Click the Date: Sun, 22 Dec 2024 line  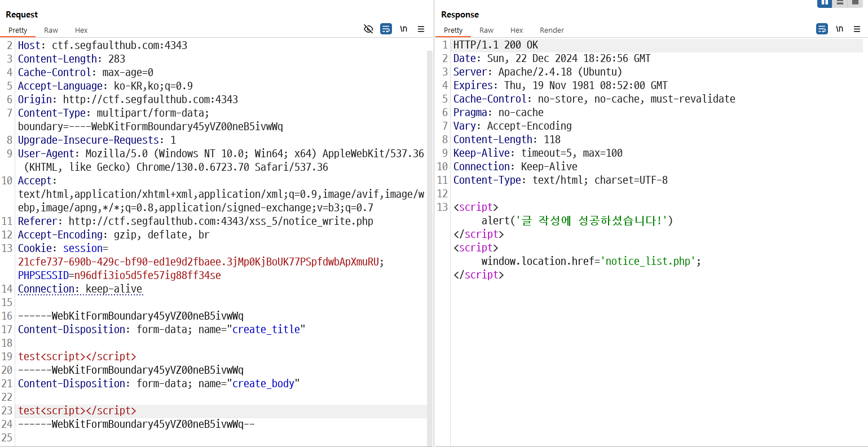[552, 58]
